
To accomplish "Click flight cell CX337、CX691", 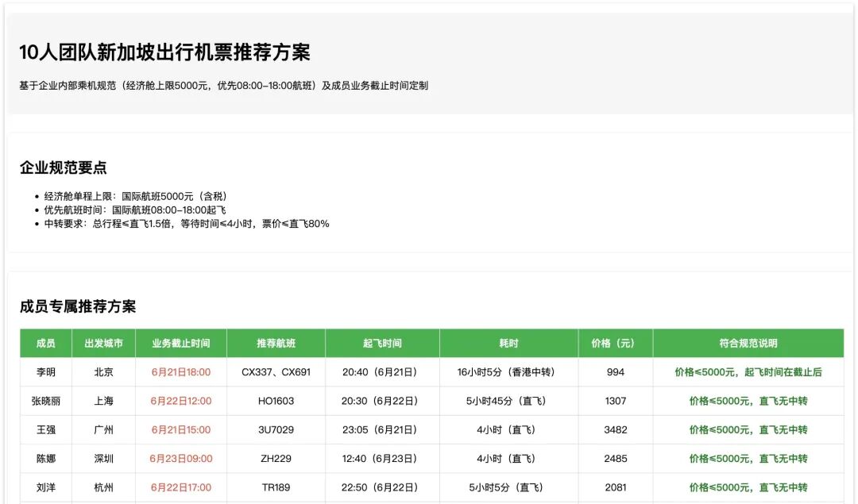I will coord(276,372).
